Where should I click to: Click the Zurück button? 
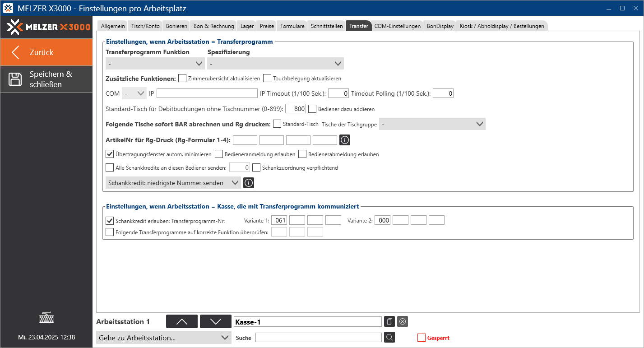(46, 52)
